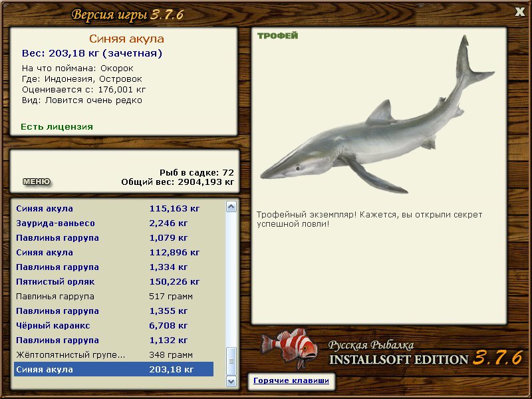Select Жёлтопятнистый групер 348 грамм entry

(x=113, y=355)
